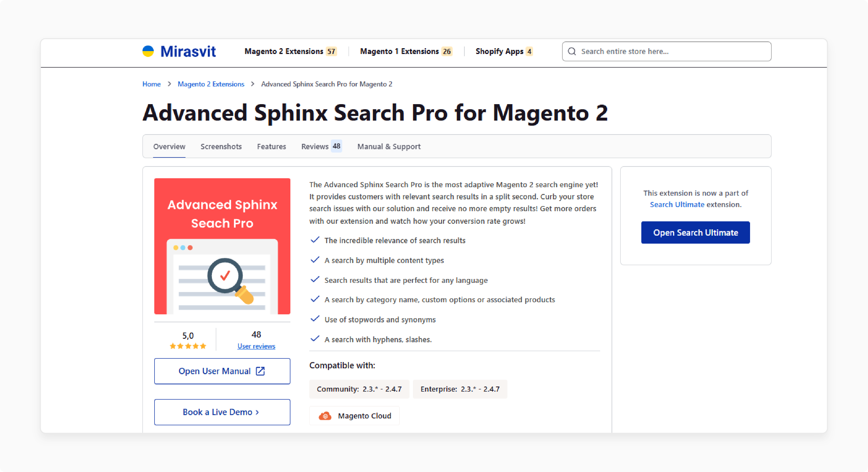Click 'Search results that are perfect for any language'

tap(406, 280)
